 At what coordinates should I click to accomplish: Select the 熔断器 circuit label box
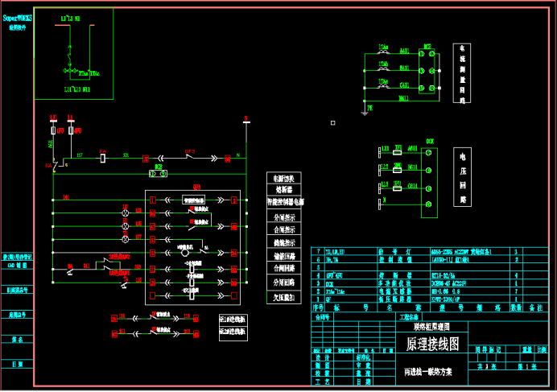coord(283,189)
